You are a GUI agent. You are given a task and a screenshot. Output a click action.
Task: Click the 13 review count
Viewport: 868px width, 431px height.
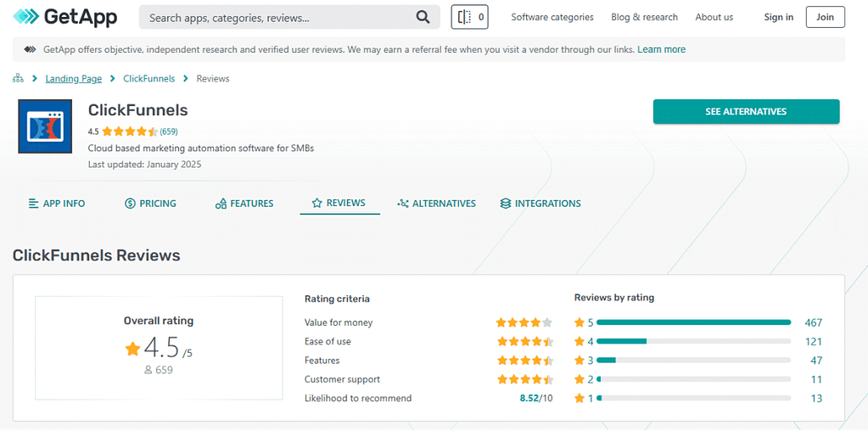pyautogui.click(x=817, y=399)
